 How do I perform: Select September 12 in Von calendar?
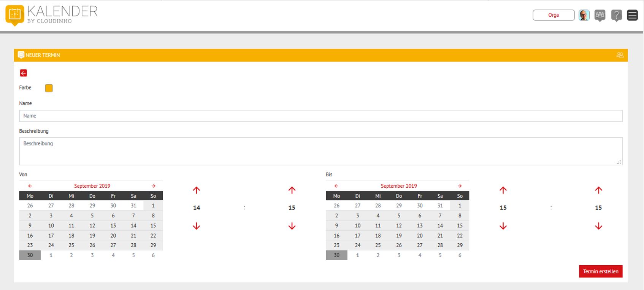coord(92,225)
